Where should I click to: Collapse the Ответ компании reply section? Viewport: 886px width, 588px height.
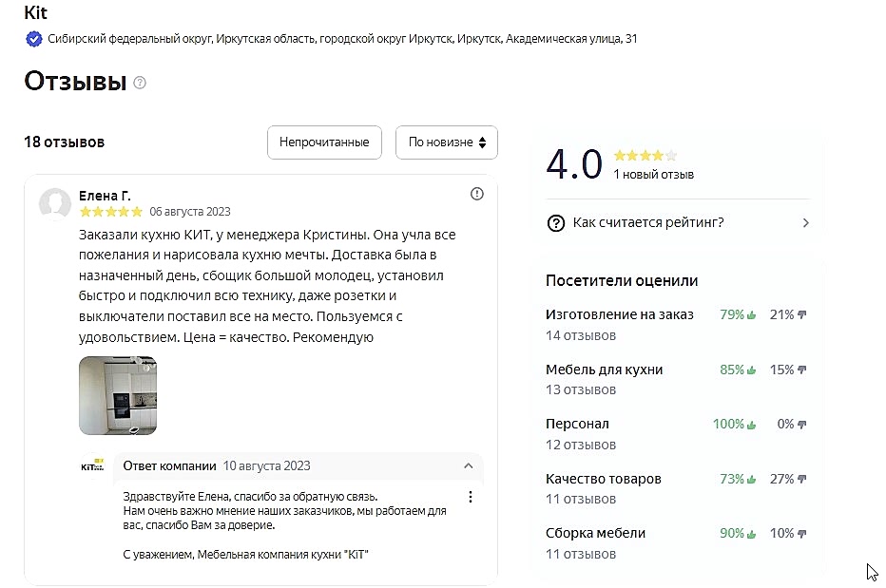[x=469, y=466]
